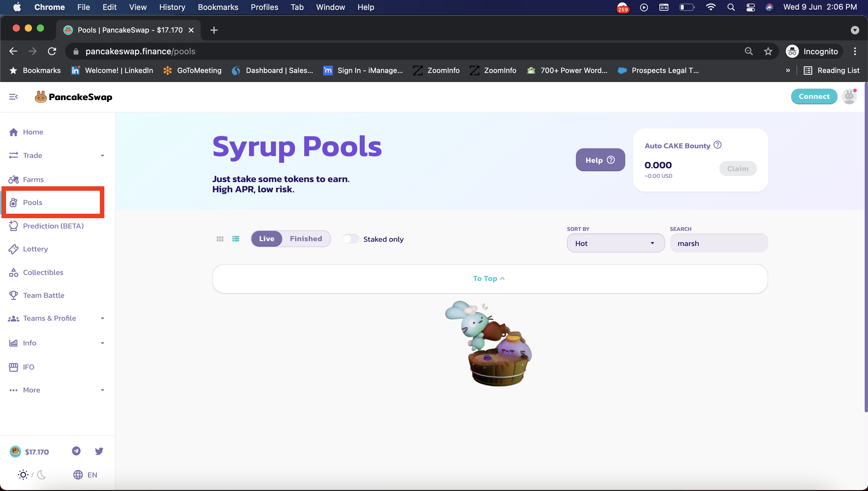Open the Chrome History menu
The image size is (868, 491).
tap(172, 7)
